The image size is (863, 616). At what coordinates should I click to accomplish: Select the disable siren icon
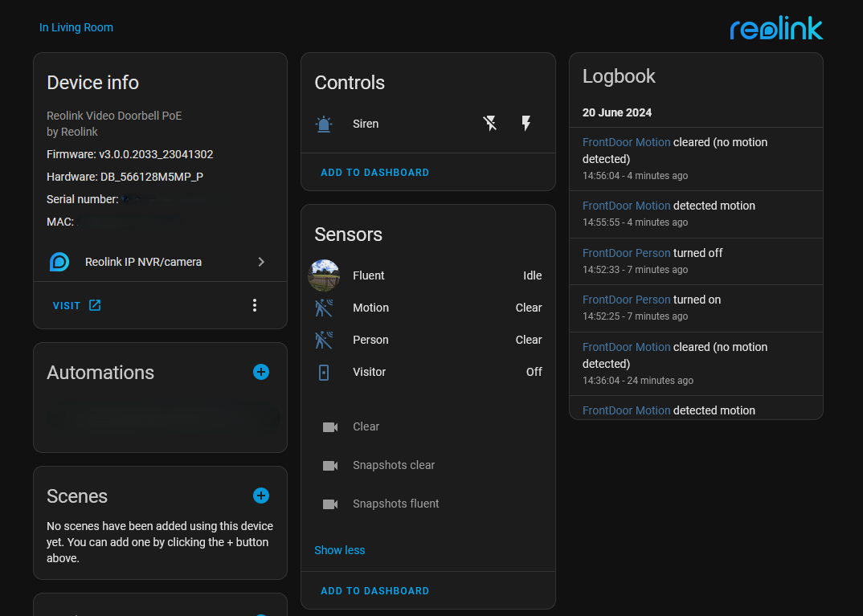point(490,124)
